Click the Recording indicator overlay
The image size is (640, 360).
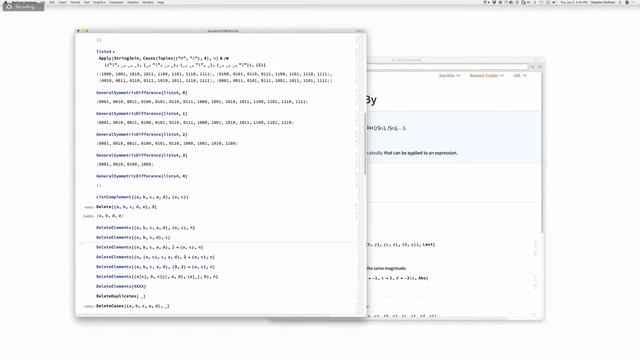point(23,7)
